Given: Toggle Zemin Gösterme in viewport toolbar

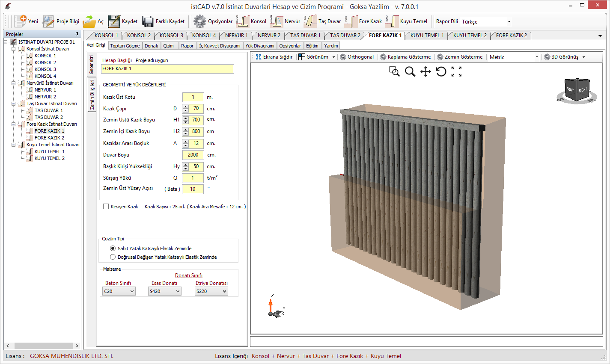Looking at the screenshot, I should 459,57.
